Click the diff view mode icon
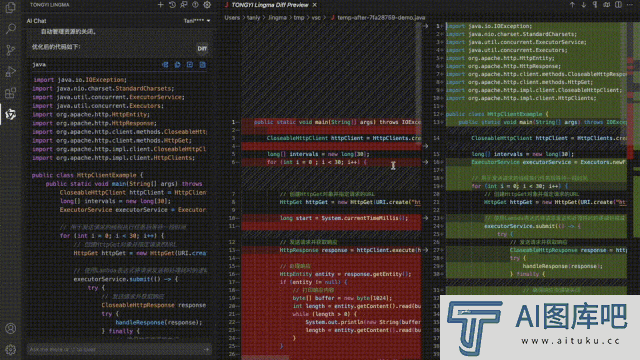Viewport: 640px width, 360px height. coord(607,5)
